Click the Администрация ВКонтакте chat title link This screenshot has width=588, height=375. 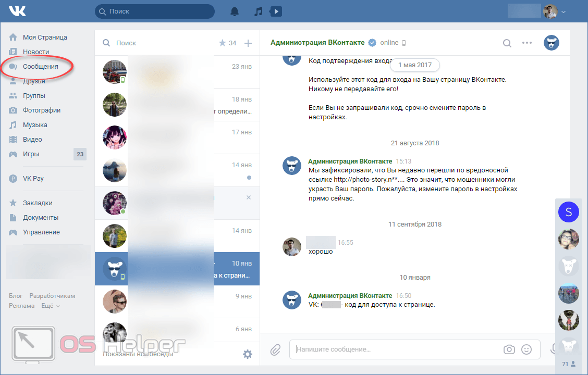click(318, 43)
